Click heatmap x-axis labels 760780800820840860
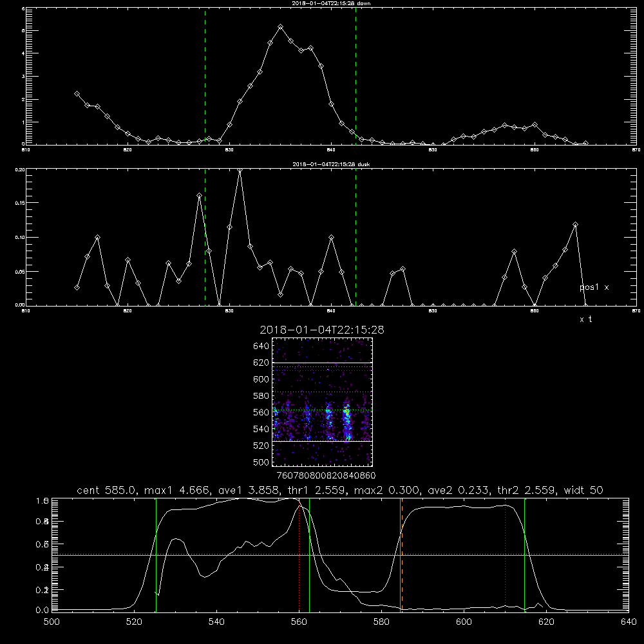This screenshot has height=644, width=644. point(326,476)
